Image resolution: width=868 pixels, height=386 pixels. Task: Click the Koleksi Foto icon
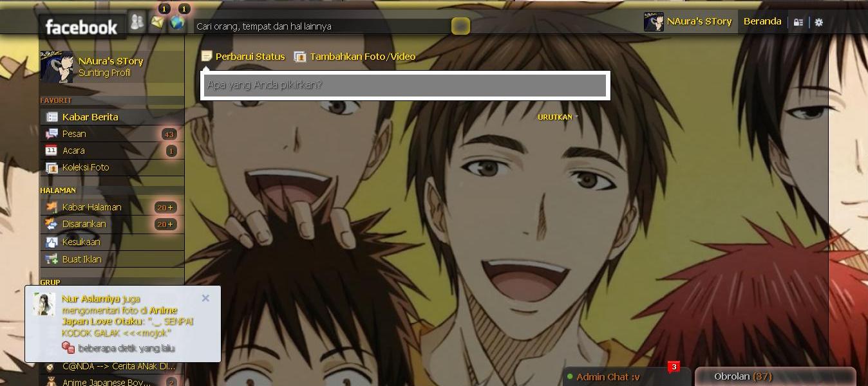click(x=52, y=167)
